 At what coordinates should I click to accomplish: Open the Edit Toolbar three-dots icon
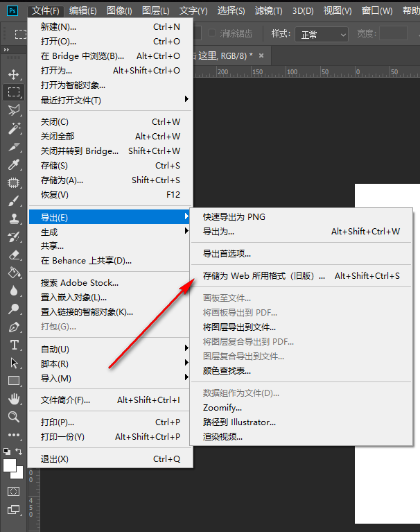[14, 435]
